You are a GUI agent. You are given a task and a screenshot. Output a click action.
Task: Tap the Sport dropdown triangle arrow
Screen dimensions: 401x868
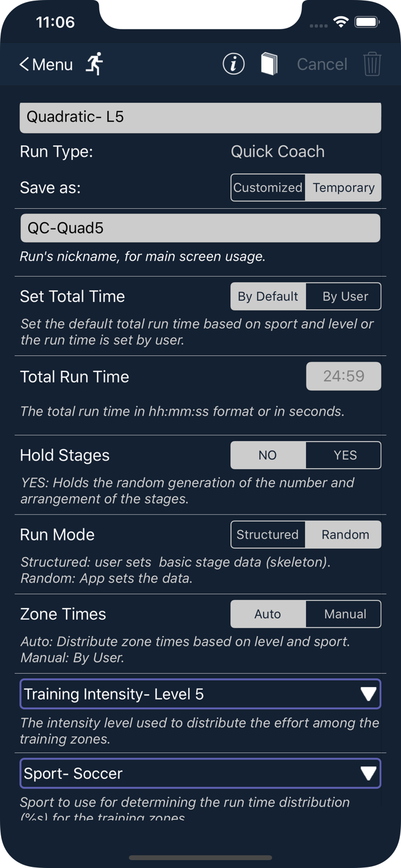pyautogui.click(x=368, y=774)
